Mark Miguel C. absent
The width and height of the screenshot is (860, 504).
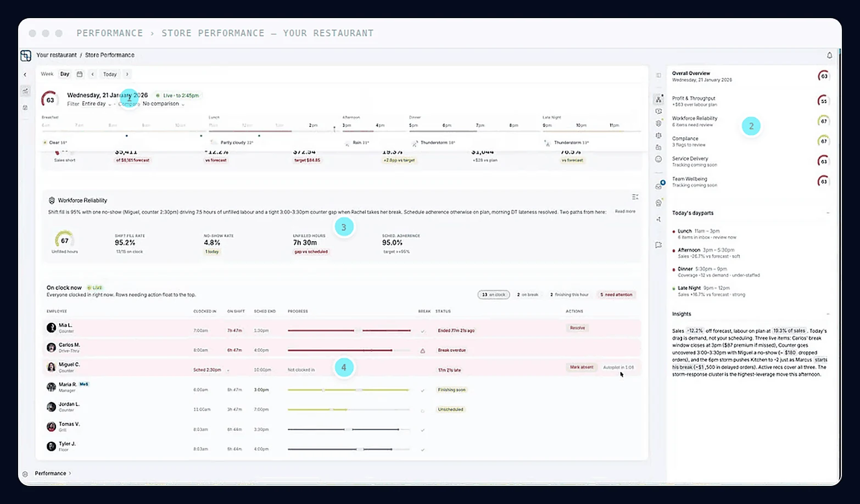pos(582,367)
